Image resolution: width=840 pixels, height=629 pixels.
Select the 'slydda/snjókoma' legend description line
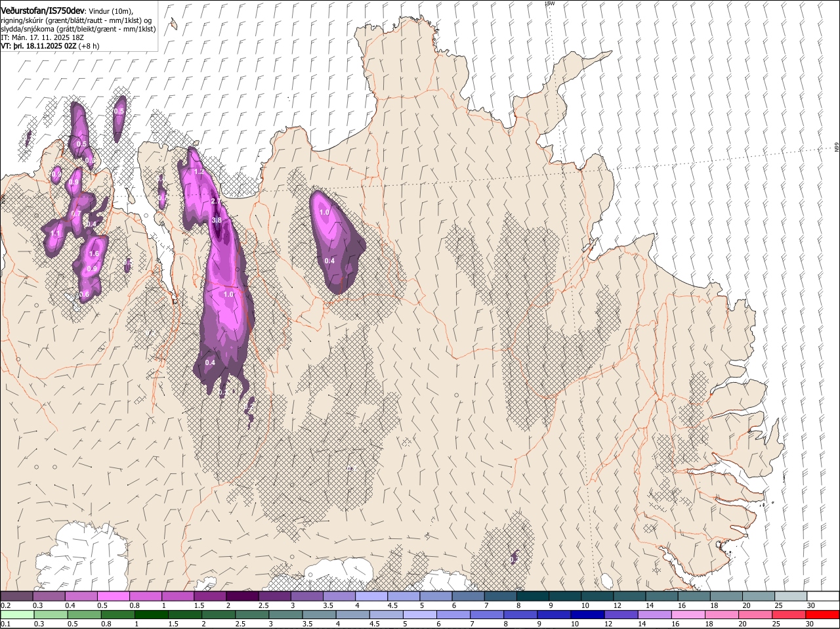(78, 29)
